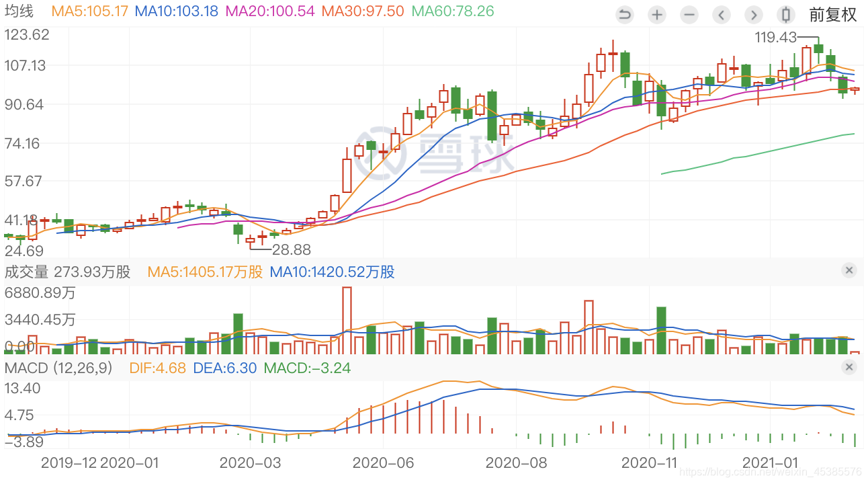The height and width of the screenshot is (484, 868).
Task: Click the 13.40 MACD axis label
Action: [x=22, y=388]
